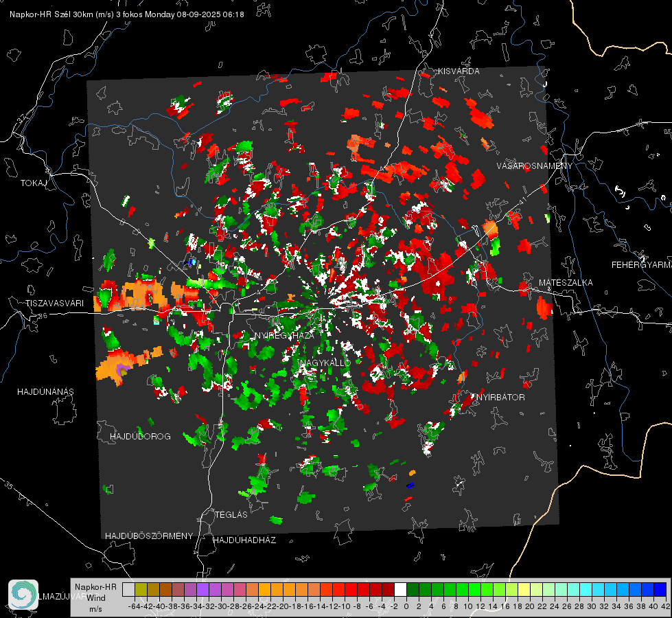Click the legend value label 42
This screenshot has width=672, height=618.
(x=665, y=606)
